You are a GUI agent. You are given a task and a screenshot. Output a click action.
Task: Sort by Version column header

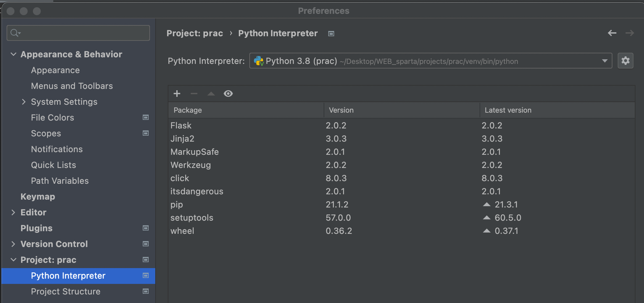402,110
